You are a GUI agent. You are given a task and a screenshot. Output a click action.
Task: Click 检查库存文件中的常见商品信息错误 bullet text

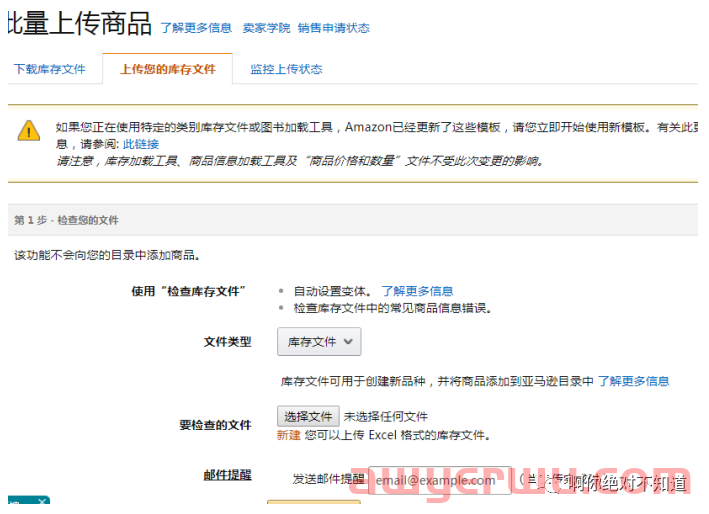(392, 308)
